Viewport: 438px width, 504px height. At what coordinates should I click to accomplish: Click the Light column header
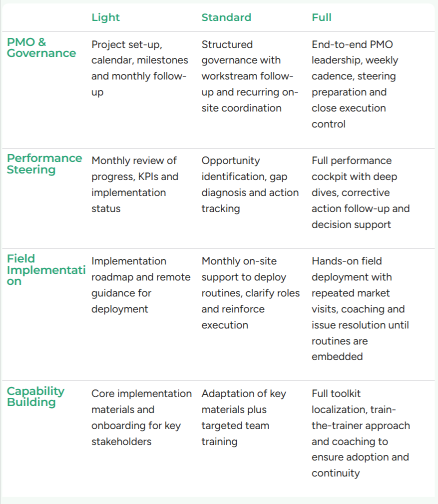point(105,17)
